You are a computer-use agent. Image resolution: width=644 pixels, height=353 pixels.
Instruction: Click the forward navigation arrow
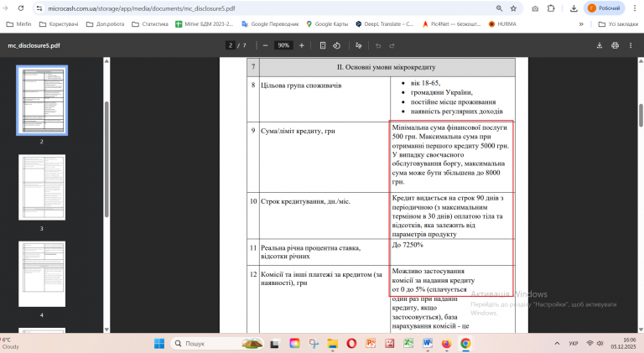[5, 8]
